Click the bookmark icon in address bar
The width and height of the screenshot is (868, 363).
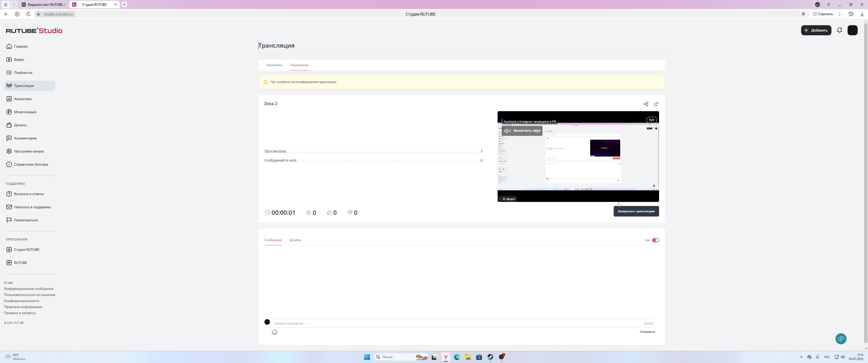(x=803, y=14)
